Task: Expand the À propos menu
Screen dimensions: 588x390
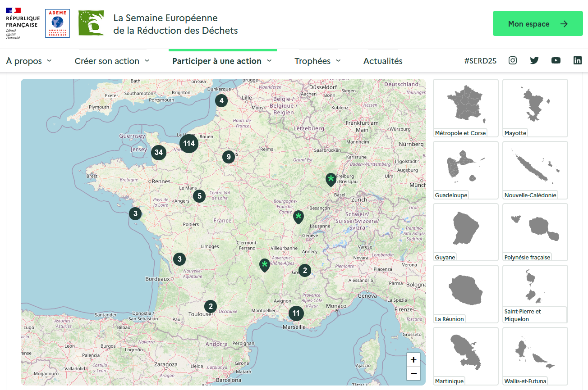Action: pos(28,60)
